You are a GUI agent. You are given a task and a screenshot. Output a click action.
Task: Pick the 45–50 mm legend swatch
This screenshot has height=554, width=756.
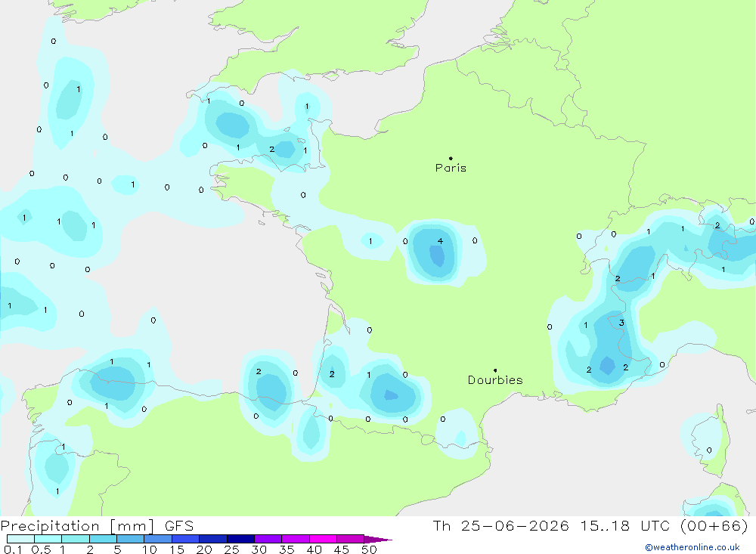351,539
